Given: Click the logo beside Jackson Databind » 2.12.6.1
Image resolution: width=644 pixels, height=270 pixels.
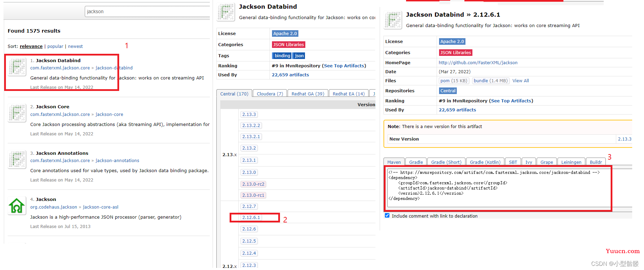Looking at the screenshot, I should (x=393, y=20).
